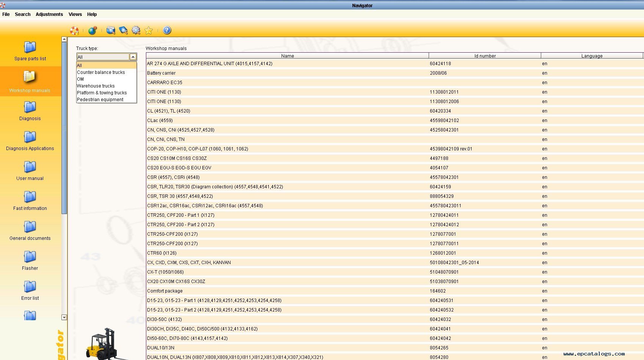
Task: Click the folder search toolbar icon
Action: 110,30
